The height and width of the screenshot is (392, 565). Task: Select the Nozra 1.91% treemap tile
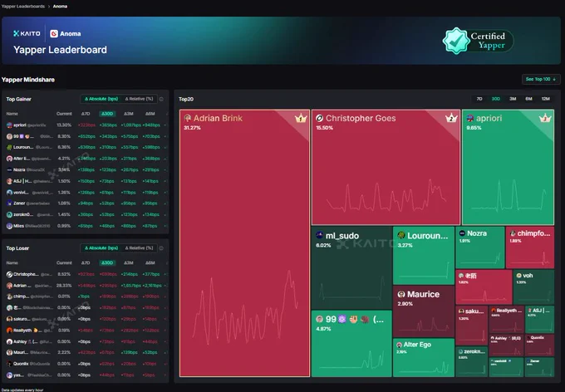click(480, 247)
